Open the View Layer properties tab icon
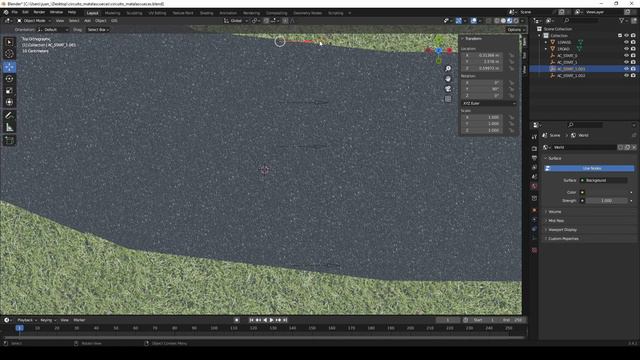The image size is (640, 360). pyautogui.click(x=534, y=167)
